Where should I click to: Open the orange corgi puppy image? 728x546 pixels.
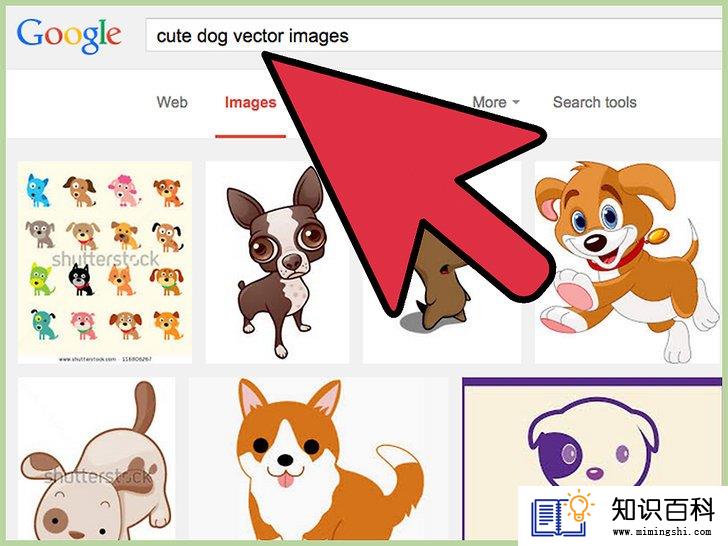[318, 459]
